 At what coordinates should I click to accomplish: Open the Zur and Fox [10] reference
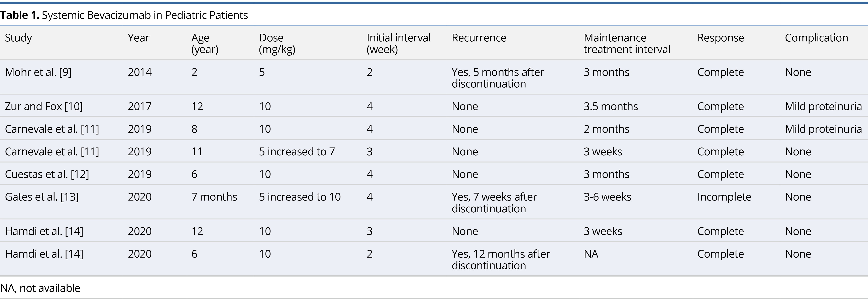(x=44, y=106)
